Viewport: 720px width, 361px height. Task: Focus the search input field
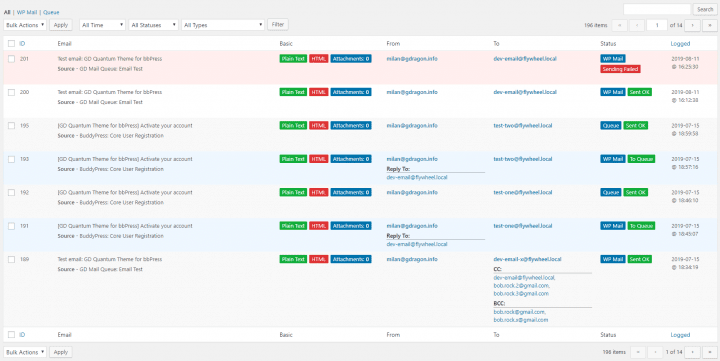[x=657, y=9]
